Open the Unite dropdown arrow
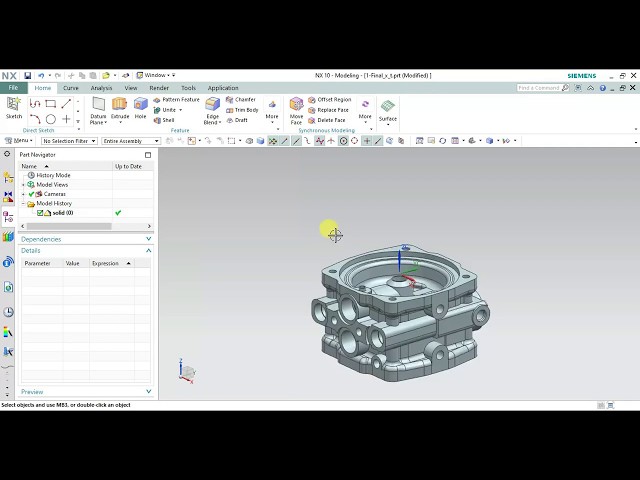The image size is (640, 480). coord(180,110)
